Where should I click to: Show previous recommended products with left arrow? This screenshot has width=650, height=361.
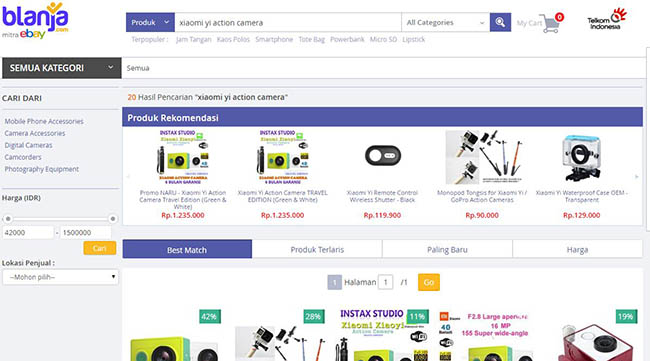tap(128, 177)
